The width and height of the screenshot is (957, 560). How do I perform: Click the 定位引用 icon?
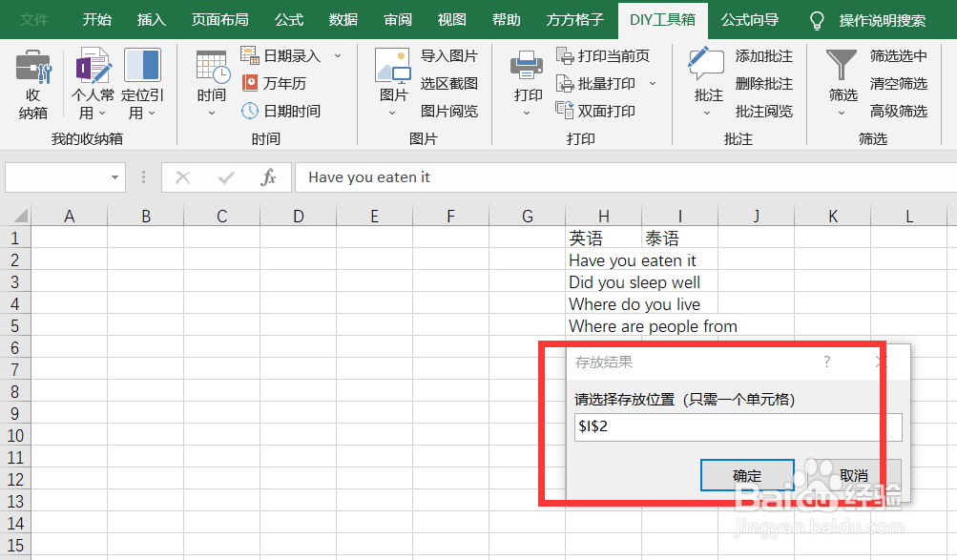[142, 65]
